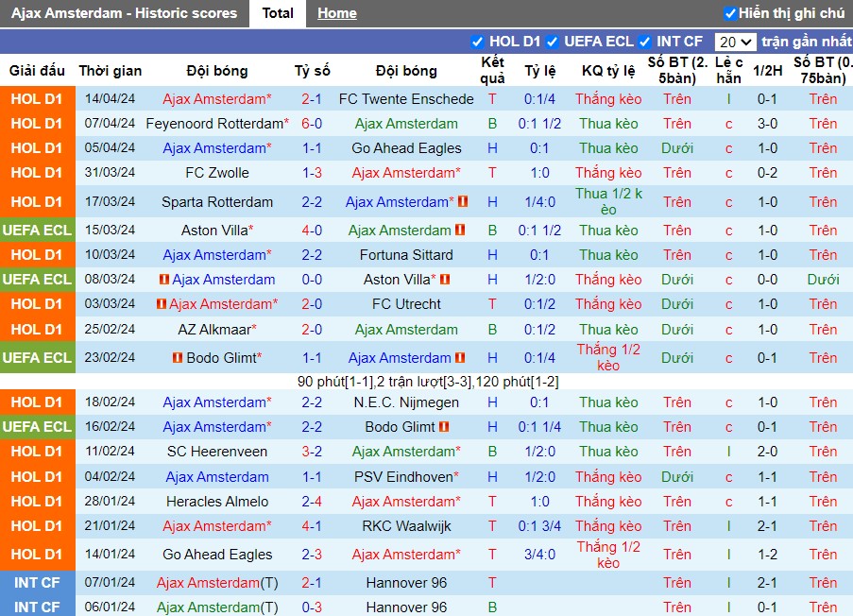Click the 1-3 score against FC Zwolle
Image resolution: width=853 pixels, height=616 pixels.
[312, 173]
